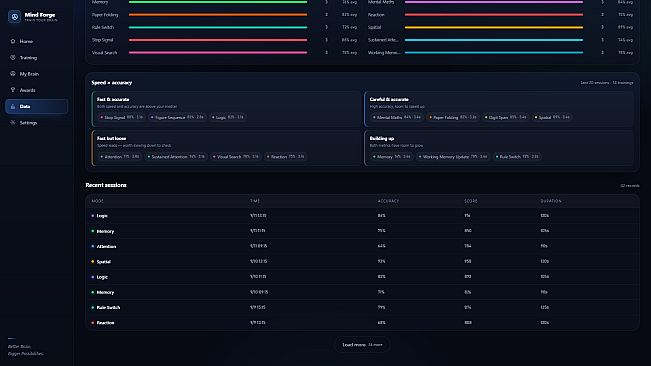Viewport: 651px width, 366px height.
Task: Click the Fast & accurate card heading
Action: (x=113, y=100)
